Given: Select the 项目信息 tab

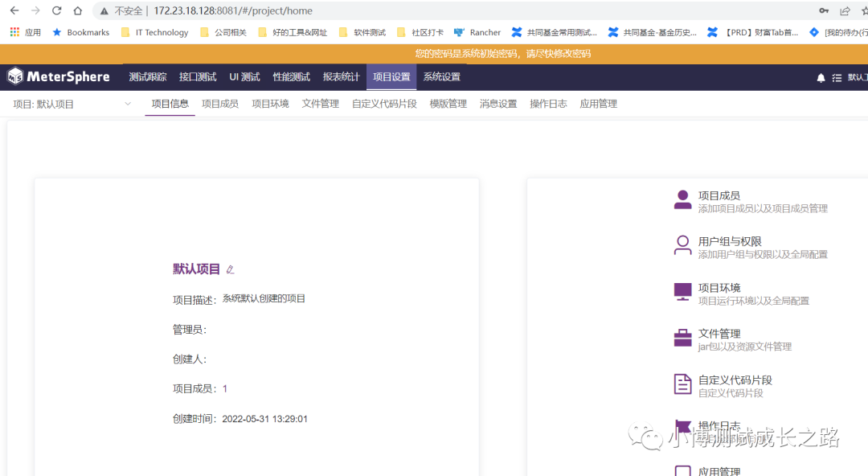Looking at the screenshot, I should click(x=170, y=104).
